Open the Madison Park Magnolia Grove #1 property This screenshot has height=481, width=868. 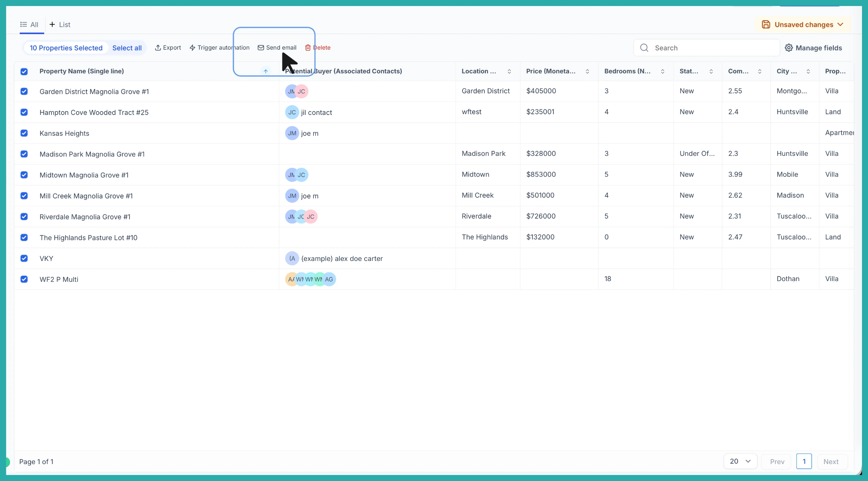(92, 154)
